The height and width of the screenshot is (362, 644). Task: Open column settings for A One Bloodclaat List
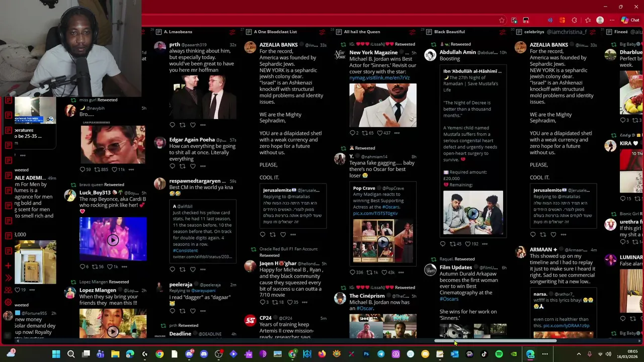[323, 32]
